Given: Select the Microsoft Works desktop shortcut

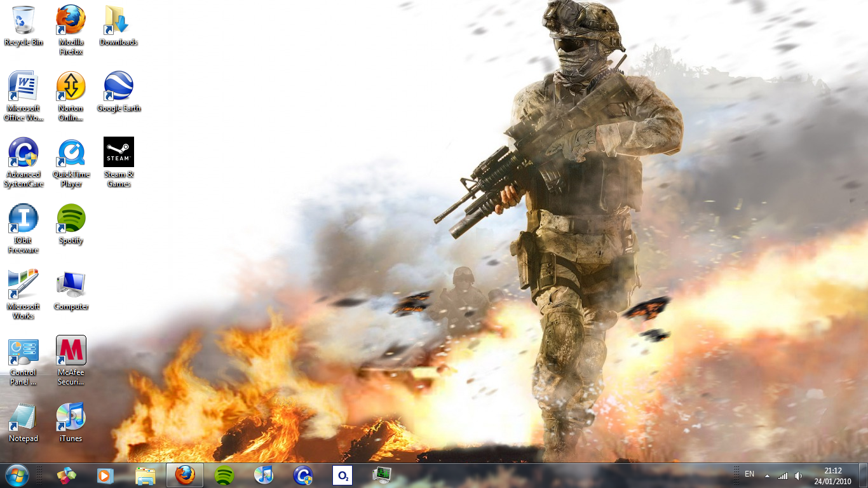Looking at the screenshot, I should coord(24,294).
